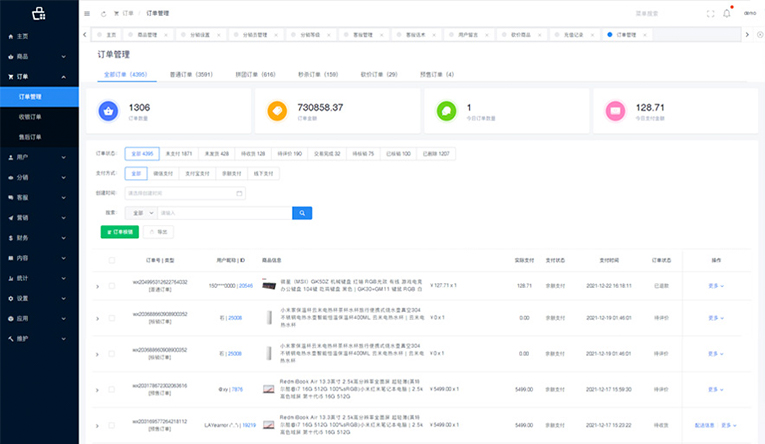Check the first order row checkbox
This screenshot has width=765, height=444.
click(x=111, y=286)
